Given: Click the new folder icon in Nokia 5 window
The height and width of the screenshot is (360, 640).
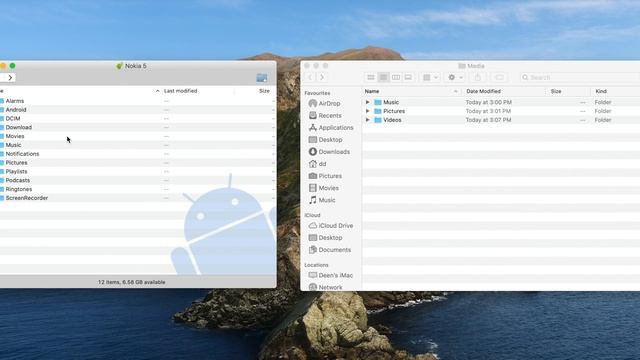Looking at the screenshot, I should (262, 78).
